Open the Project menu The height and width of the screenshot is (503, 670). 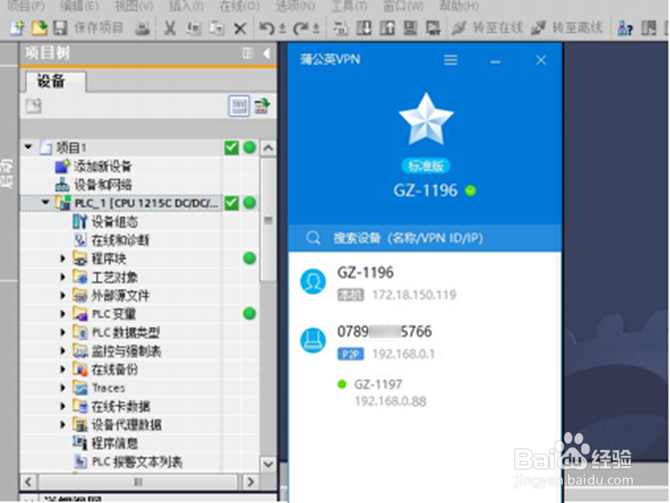point(26,6)
